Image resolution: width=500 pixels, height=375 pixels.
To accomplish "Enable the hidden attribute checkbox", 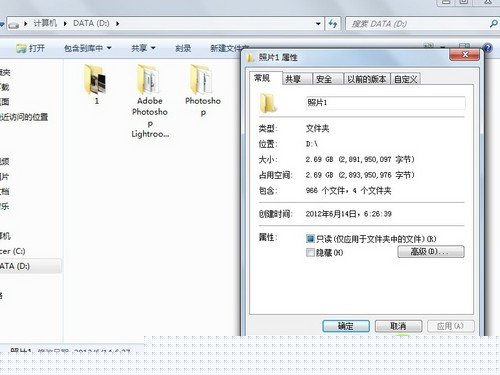I will point(310,252).
